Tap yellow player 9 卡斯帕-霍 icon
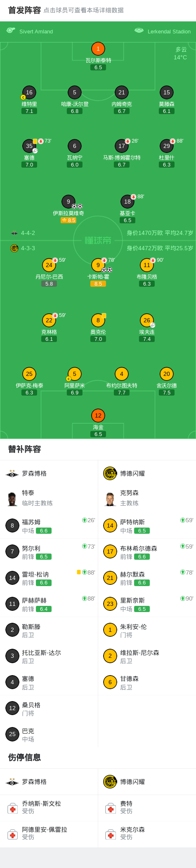 tap(98, 265)
